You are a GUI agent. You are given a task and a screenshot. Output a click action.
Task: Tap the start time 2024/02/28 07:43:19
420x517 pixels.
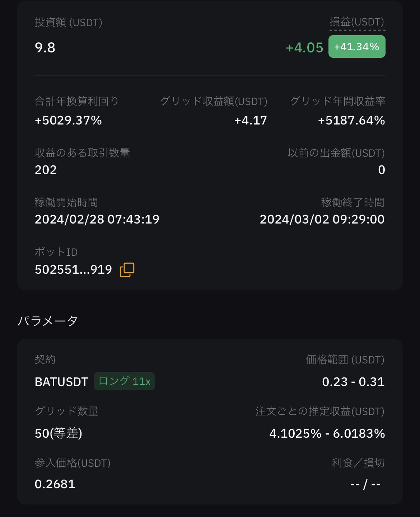click(x=97, y=219)
